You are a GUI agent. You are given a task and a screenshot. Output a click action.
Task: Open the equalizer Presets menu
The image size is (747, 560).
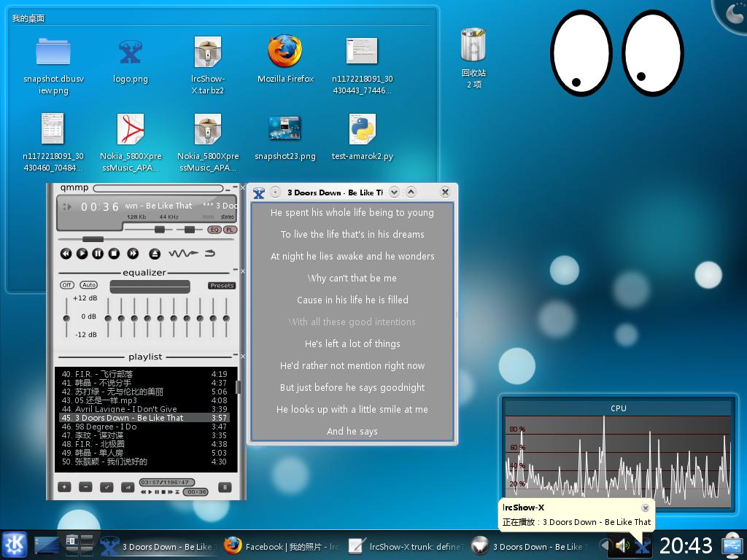[222, 286]
